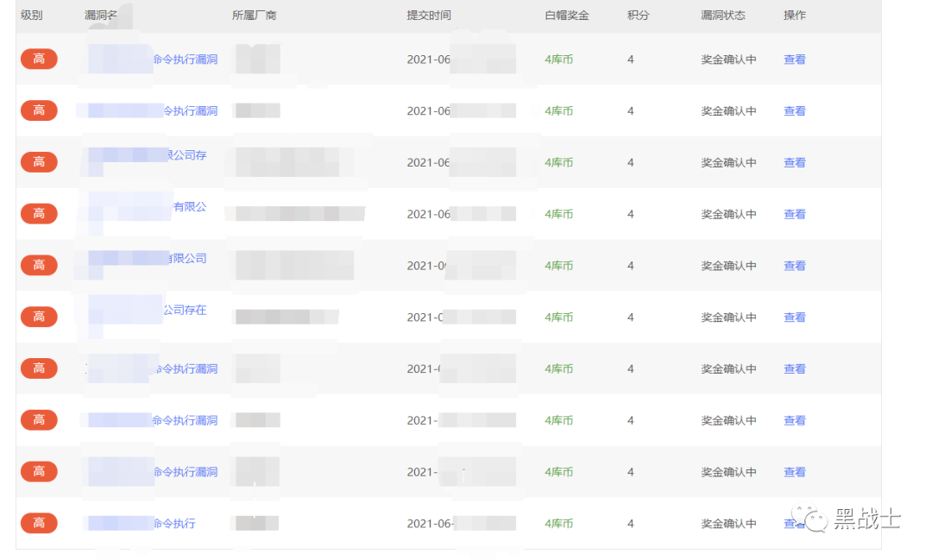Click the 高 badge in '公司存在' row

pyautogui.click(x=39, y=317)
